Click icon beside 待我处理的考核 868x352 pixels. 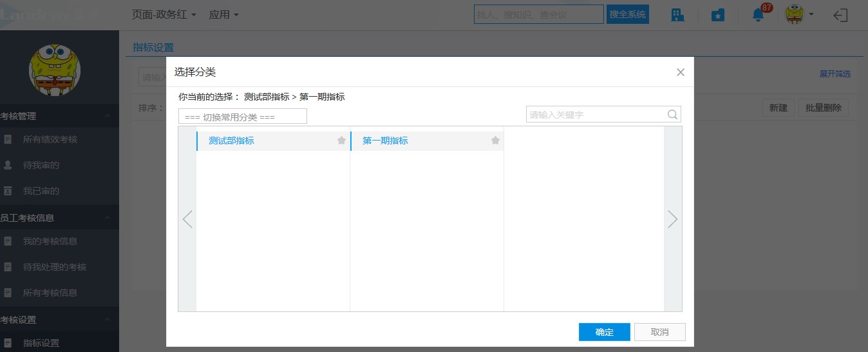click(8, 267)
